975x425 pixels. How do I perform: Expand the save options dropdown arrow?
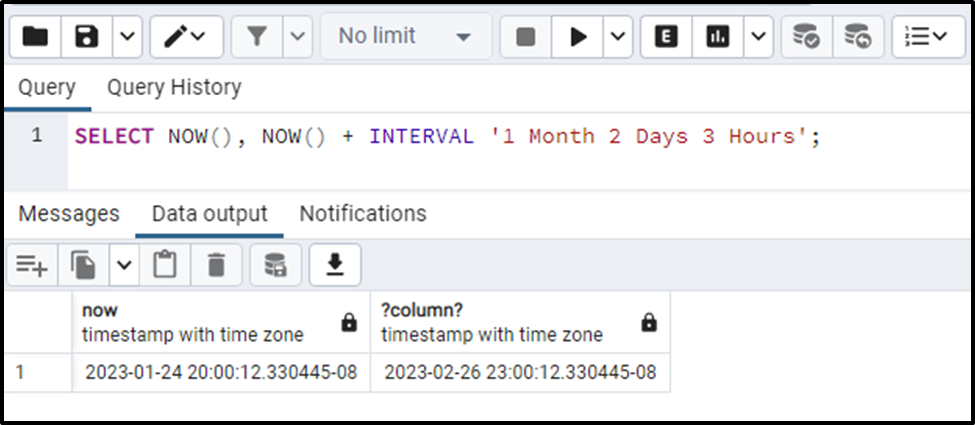pyautogui.click(x=127, y=37)
